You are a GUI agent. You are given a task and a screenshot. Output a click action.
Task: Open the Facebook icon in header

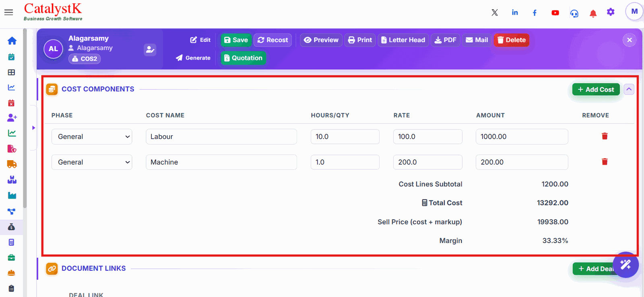click(535, 13)
